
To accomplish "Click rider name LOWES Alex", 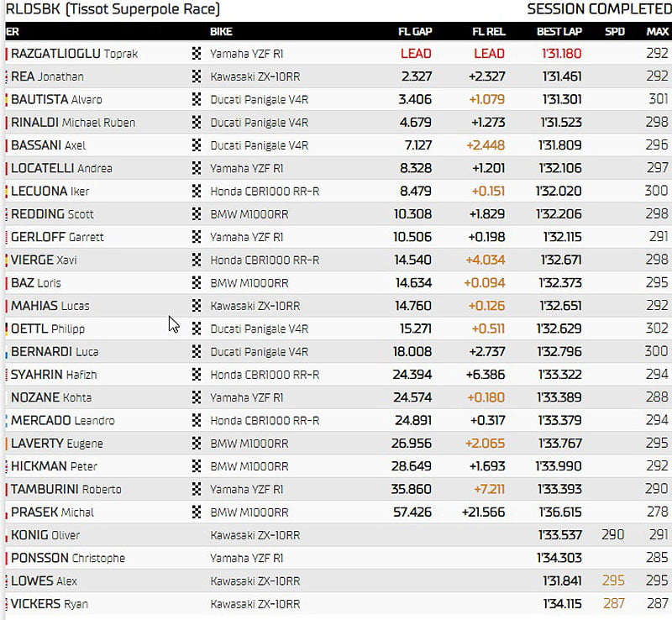I will pos(44,581).
